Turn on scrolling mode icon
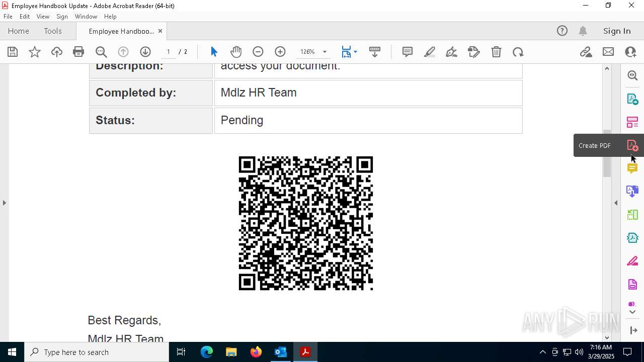The image size is (644, 362). click(x=375, y=52)
